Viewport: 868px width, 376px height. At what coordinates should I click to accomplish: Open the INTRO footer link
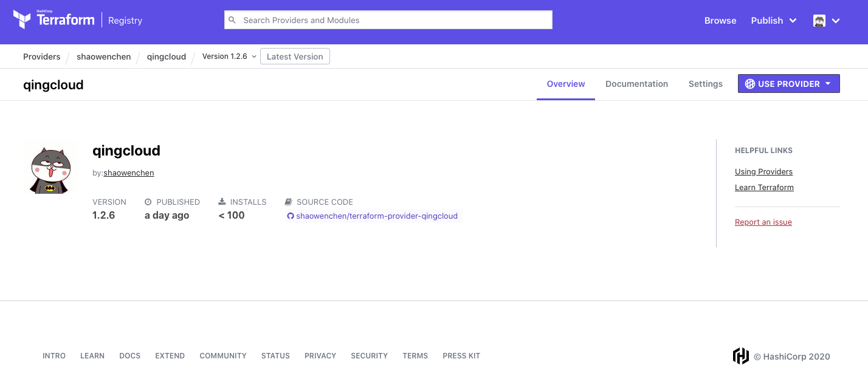(x=54, y=356)
